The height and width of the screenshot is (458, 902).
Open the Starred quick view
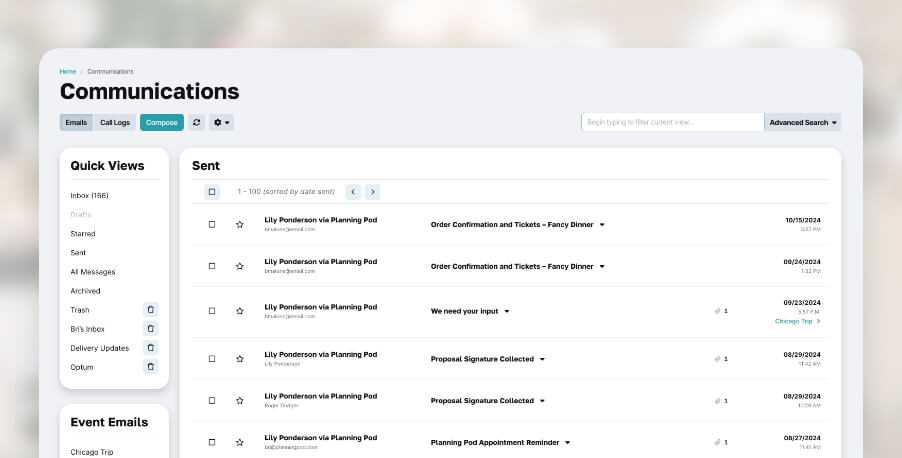pyautogui.click(x=83, y=234)
